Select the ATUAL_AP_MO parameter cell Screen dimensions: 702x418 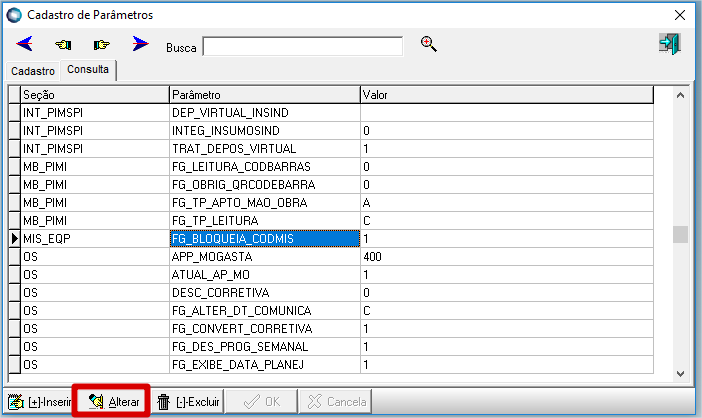click(x=265, y=275)
